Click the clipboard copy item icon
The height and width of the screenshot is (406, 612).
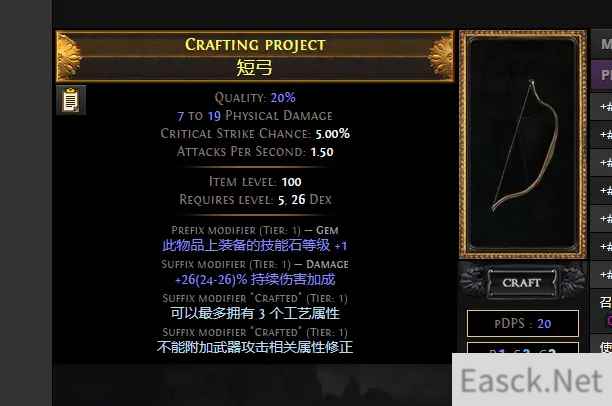point(71,100)
